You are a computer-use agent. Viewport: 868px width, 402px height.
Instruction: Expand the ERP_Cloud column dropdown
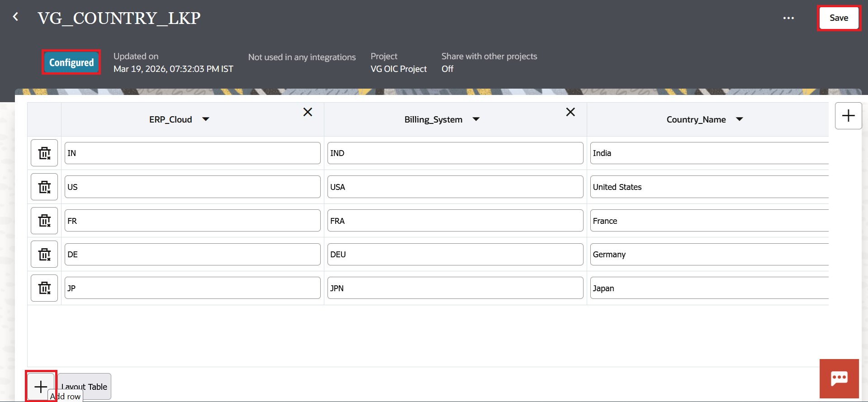(x=206, y=119)
